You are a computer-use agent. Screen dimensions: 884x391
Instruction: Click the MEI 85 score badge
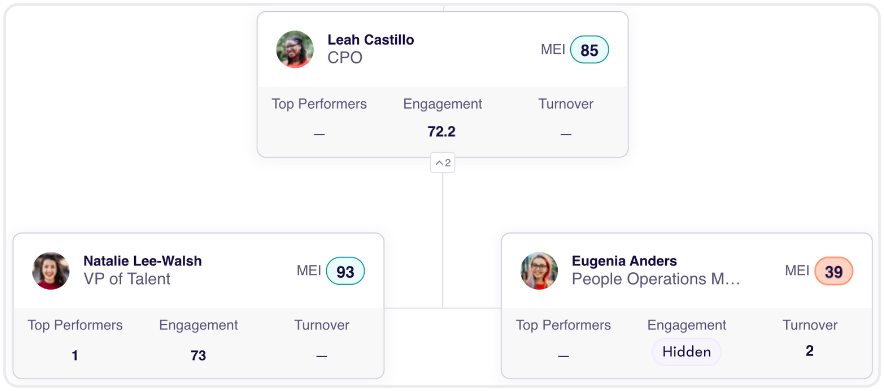pos(589,50)
